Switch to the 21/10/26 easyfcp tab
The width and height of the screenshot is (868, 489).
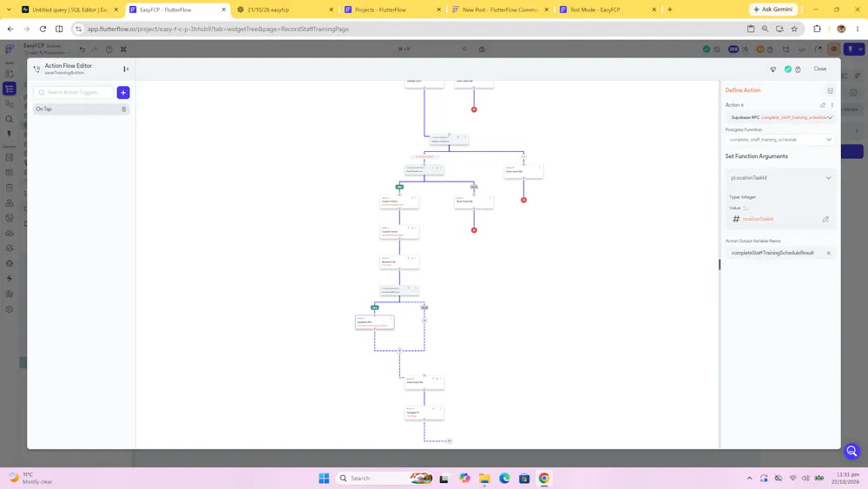285,10
